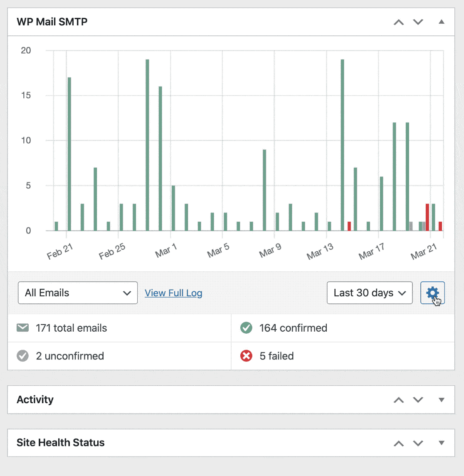Move WP Mail SMTP widget up with arrow icon
Image resolution: width=464 pixels, height=476 pixels.
pos(399,22)
